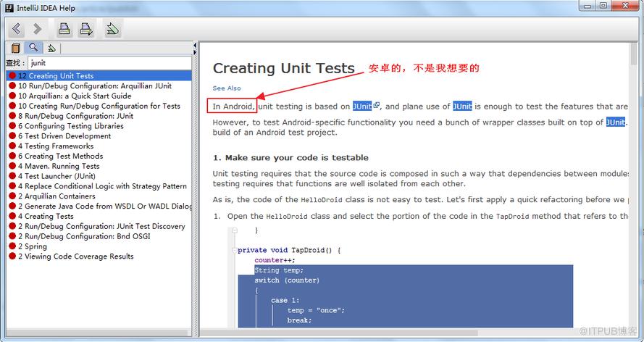This screenshot has width=644, height=342.
Task: Click code line private void TapDroid()
Action: [289, 250]
